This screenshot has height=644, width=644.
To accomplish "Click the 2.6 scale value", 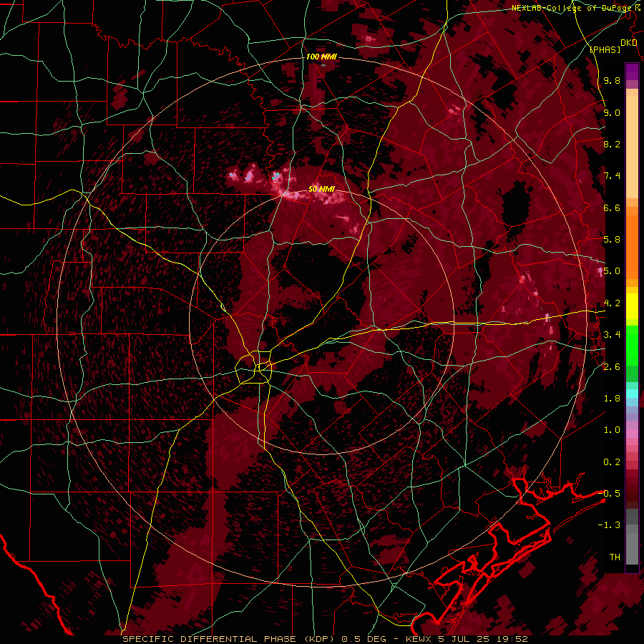I will [612, 367].
